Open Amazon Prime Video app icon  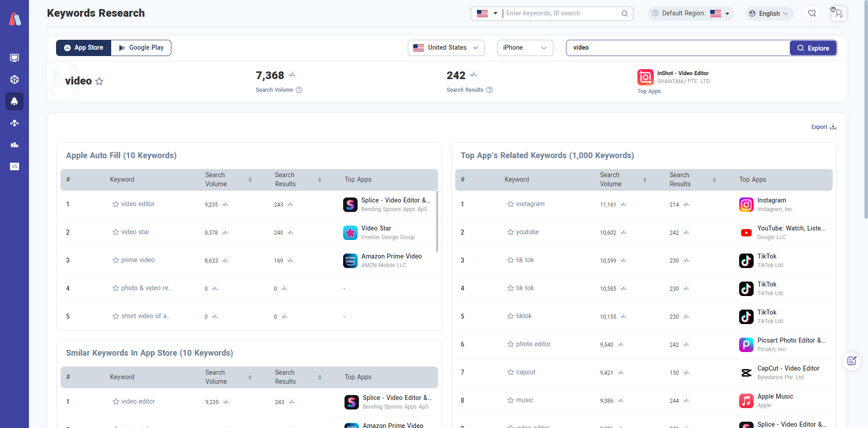click(x=350, y=261)
